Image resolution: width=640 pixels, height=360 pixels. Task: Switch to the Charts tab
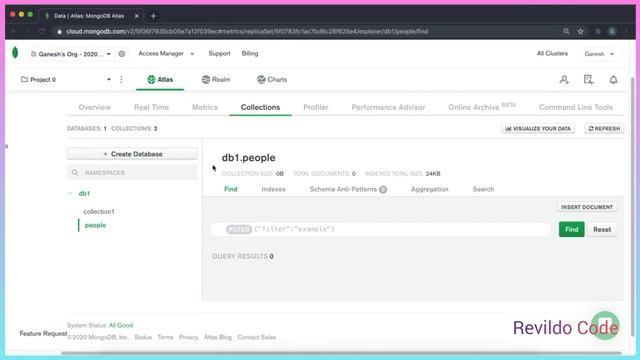272,80
